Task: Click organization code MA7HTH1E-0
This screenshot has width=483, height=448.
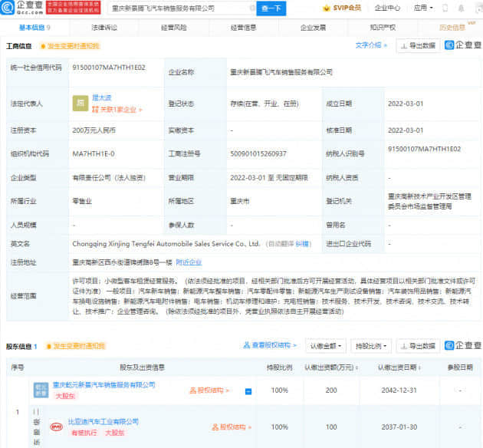Action: 94,153
